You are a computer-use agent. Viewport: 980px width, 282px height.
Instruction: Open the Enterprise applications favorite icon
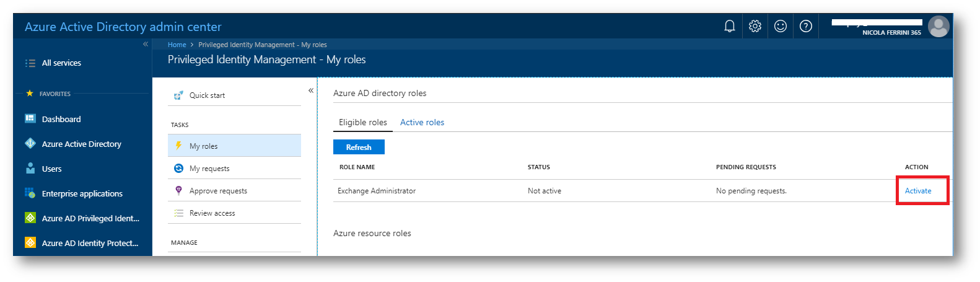click(x=30, y=193)
